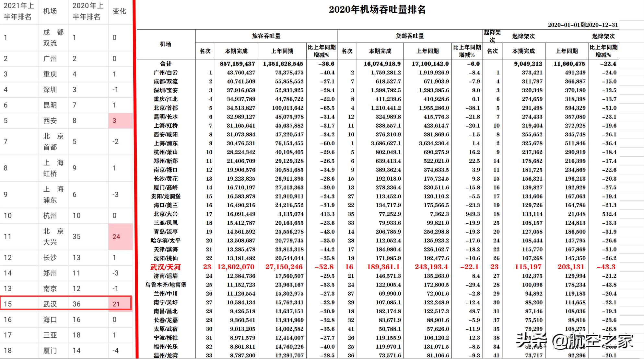Select the 北京/首都 airport row label
The height and width of the screenshot is (359, 644).
point(166,108)
